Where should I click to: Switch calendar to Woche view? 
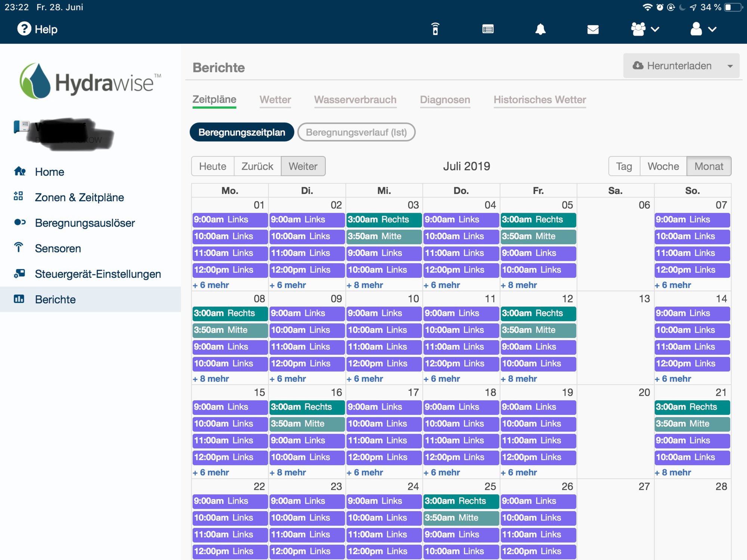click(x=663, y=166)
